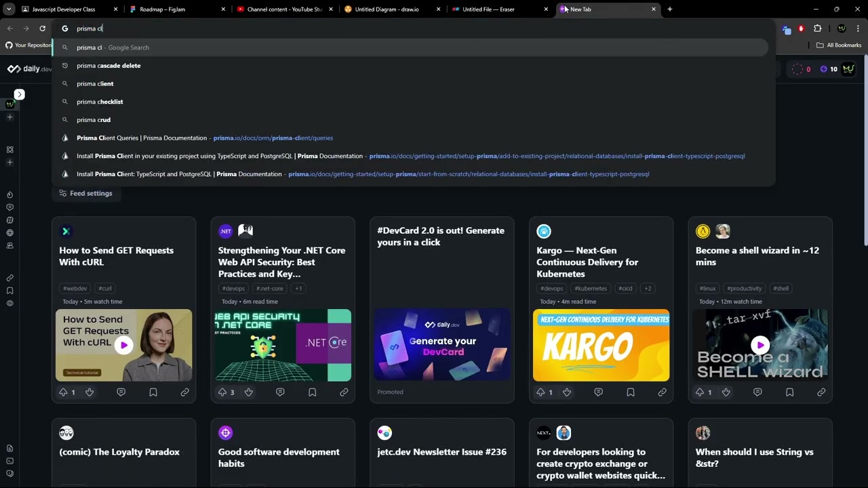Downvote the shell wizard post
Image resolution: width=868 pixels, height=488 pixels.
coord(726,392)
